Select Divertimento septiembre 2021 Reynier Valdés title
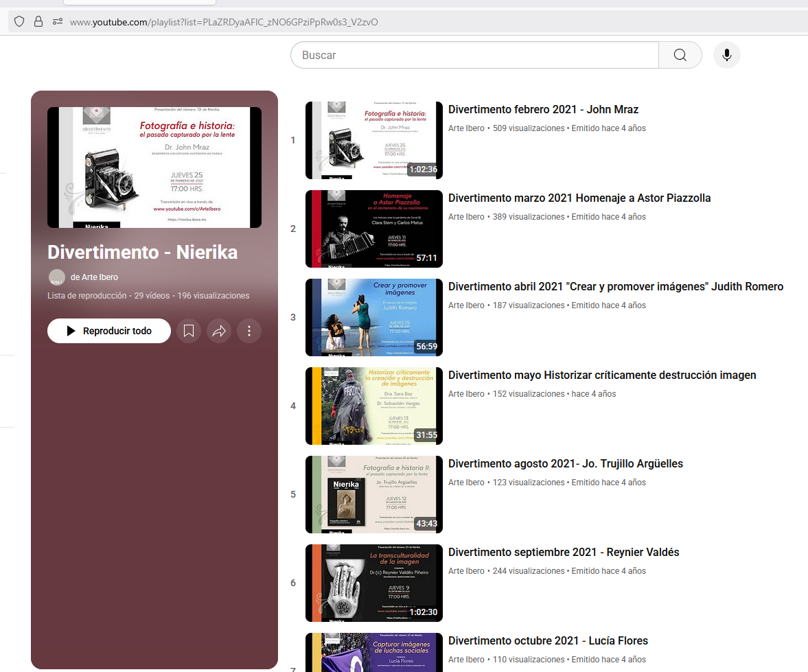Screen dimensions: 808x672 564,553
